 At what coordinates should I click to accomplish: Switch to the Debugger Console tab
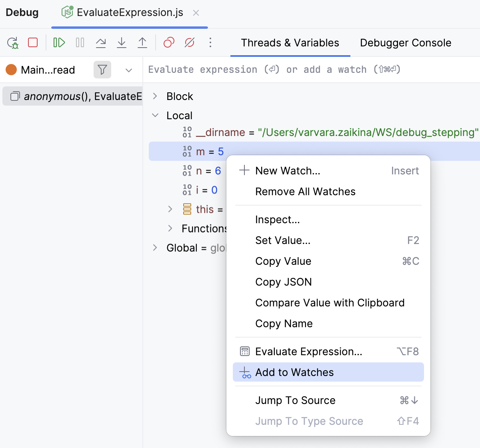405,43
